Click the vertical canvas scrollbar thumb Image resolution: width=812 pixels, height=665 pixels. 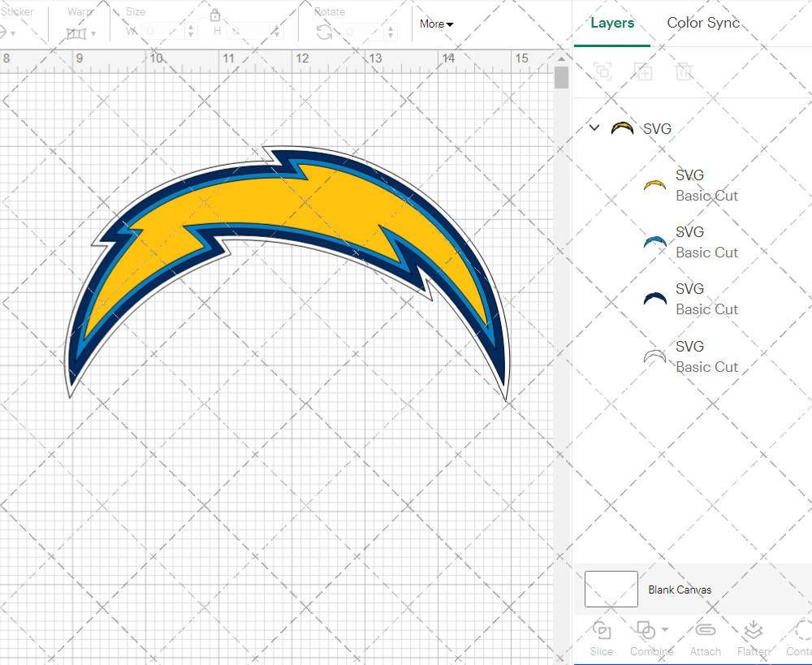click(x=561, y=77)
